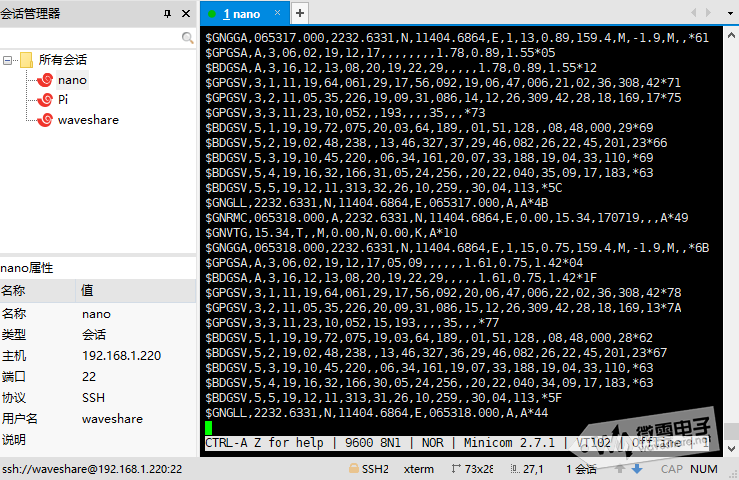739x480 pixels.
Task: Select the nano session in tree
Action: (x=72, y=80)
